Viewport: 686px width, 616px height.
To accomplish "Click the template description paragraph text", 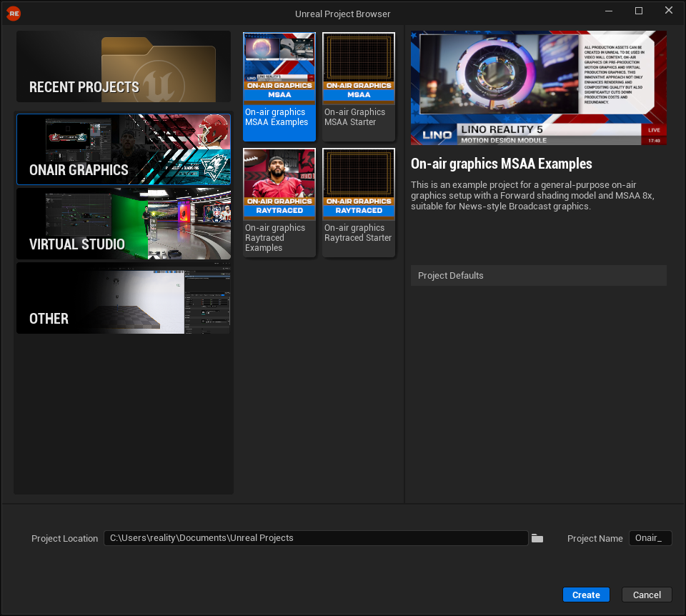I will (x=532, y=196).
